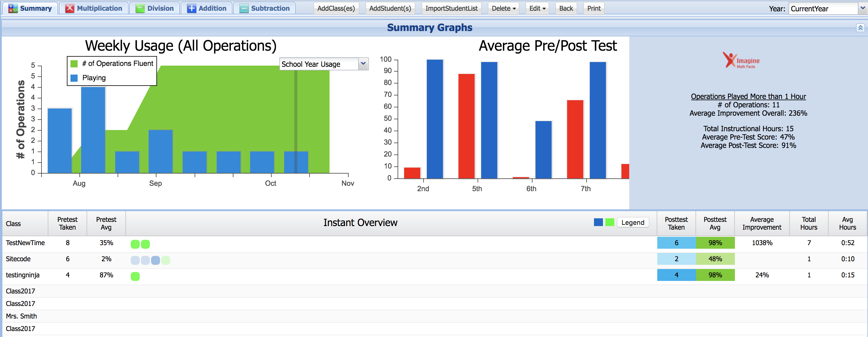Click the blue Addition plus icon
Viewport: 868px width, 337px height.
tap(191, 8)
